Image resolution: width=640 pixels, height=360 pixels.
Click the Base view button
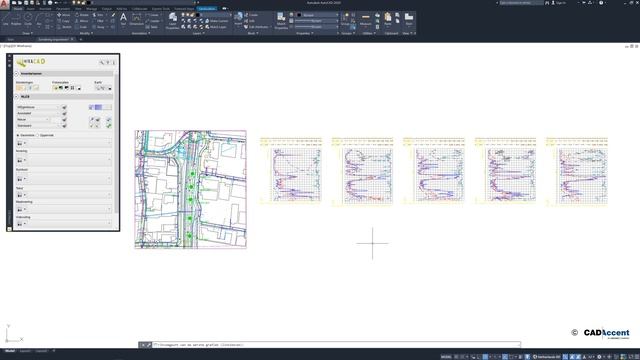[x=409, y=19]
